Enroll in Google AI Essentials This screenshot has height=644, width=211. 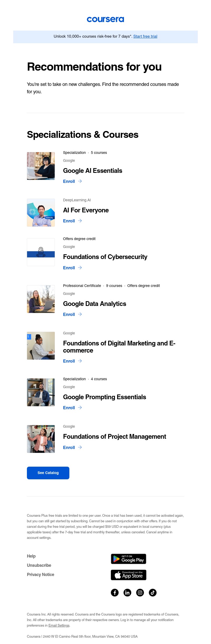(x=69, y=181)
